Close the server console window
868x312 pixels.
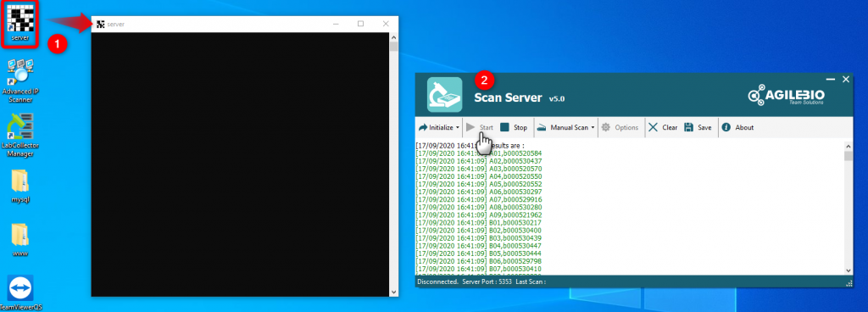[386, 24]
